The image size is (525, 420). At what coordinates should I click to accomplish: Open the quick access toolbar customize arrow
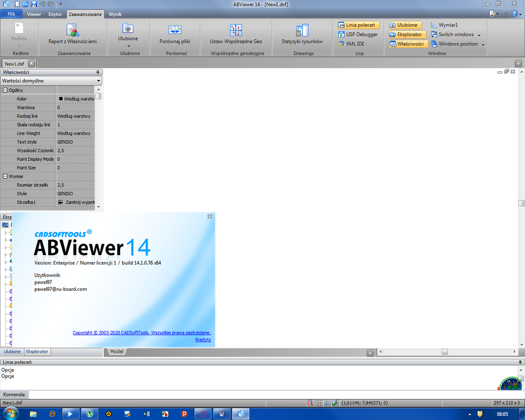tap(60, 4)
